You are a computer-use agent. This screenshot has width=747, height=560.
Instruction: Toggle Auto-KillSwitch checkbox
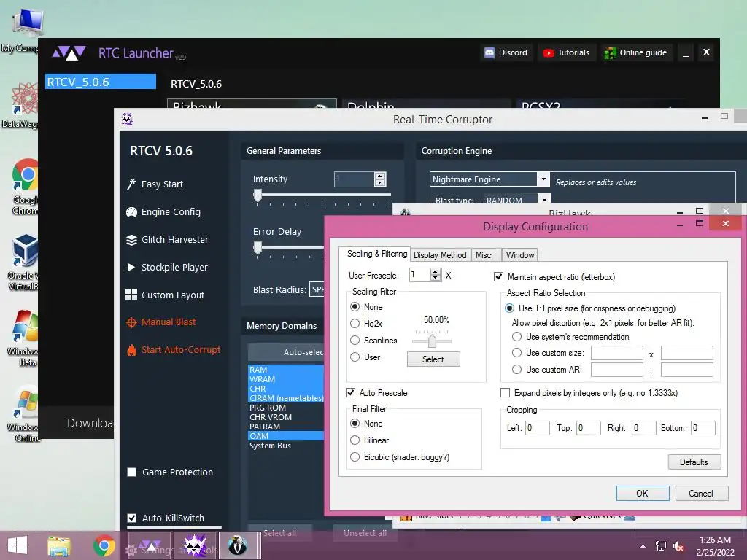click(132, 518)
